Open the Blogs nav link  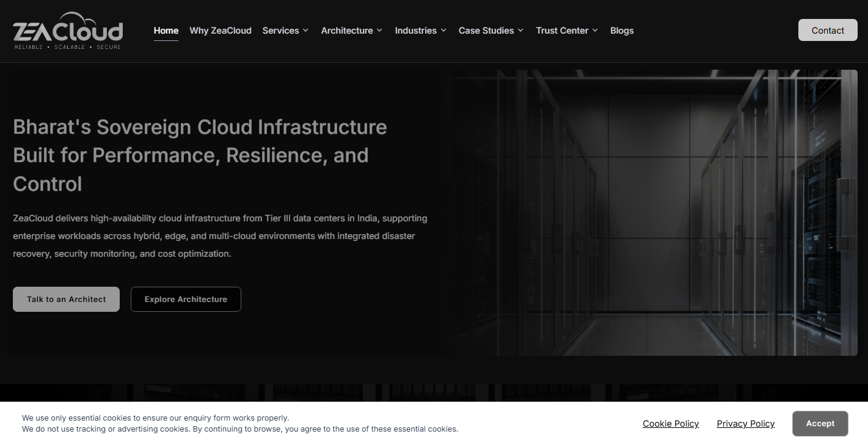coord(622,31)
